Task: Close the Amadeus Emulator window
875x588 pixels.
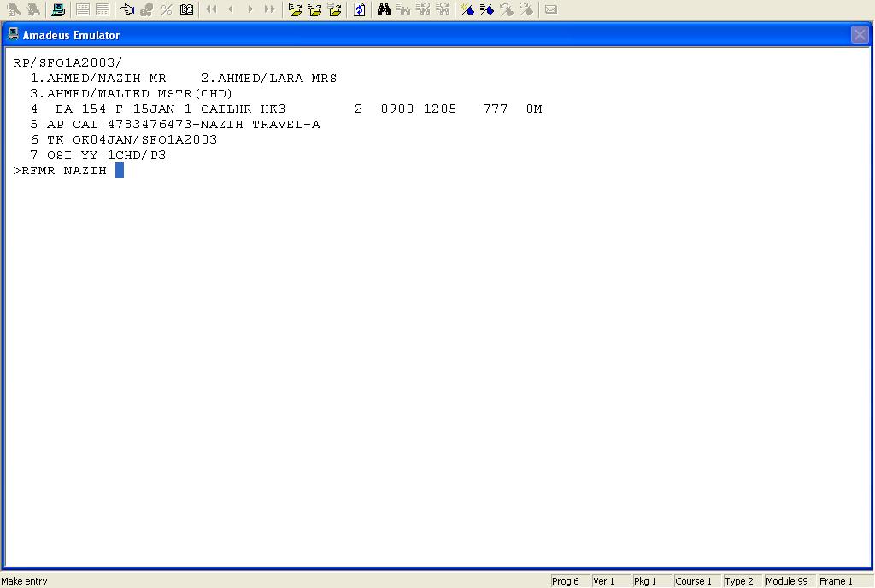Action: click(860, 34)
